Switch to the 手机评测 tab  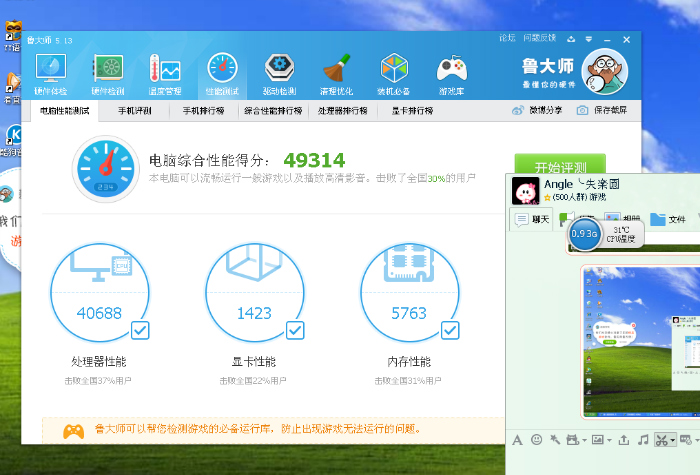(x=134, y=110)
